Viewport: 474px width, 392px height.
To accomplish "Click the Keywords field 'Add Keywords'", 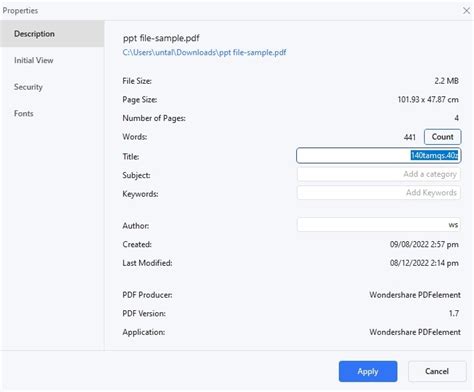I will coord(379,193).
